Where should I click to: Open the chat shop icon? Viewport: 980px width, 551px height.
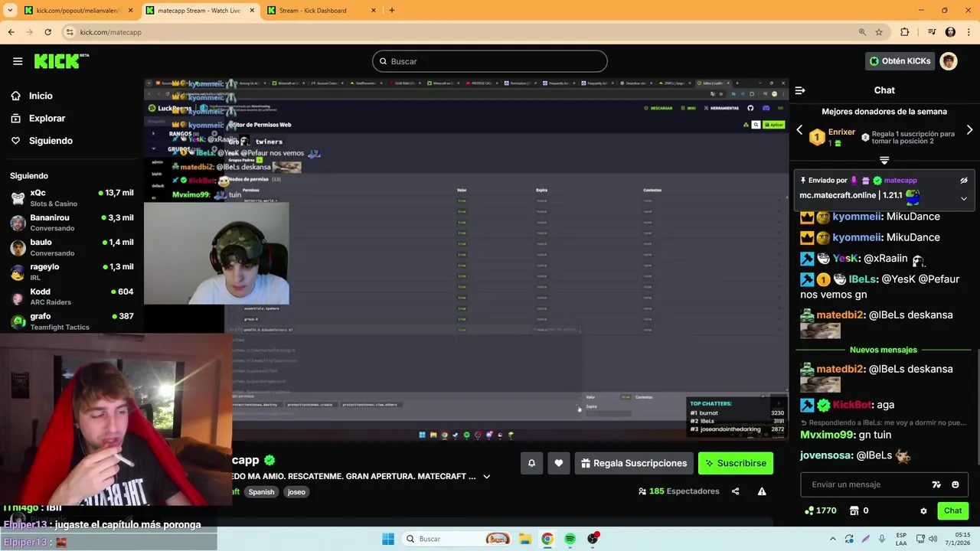854,510
